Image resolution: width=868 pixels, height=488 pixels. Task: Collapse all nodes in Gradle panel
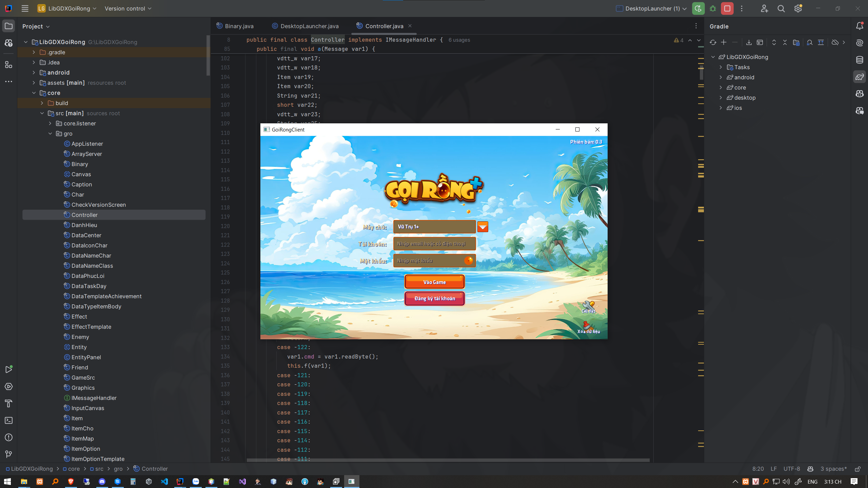click(x=785, y=42)
